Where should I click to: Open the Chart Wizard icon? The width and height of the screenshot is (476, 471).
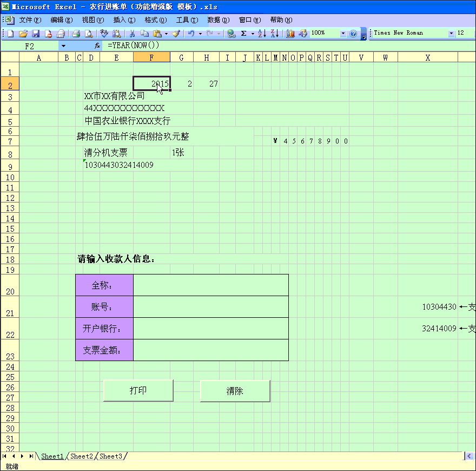click(x=290, y=33)
